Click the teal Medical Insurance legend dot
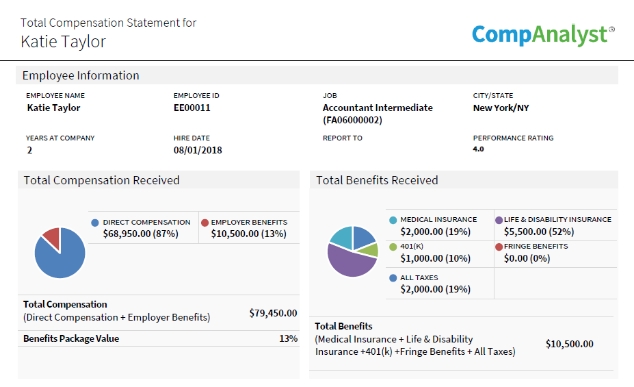634x387 pixels. click(x=393, y=220)
